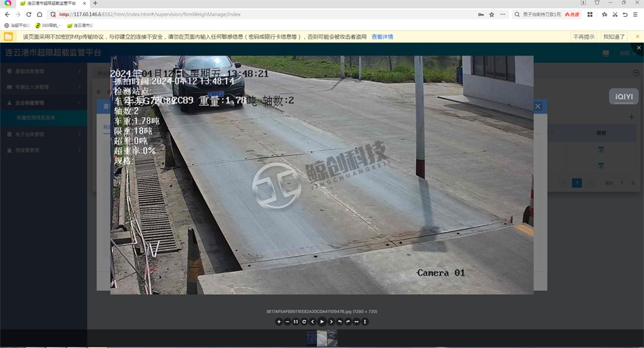Click the 不再提示 button
644x348 pixels.
(584, 37)
